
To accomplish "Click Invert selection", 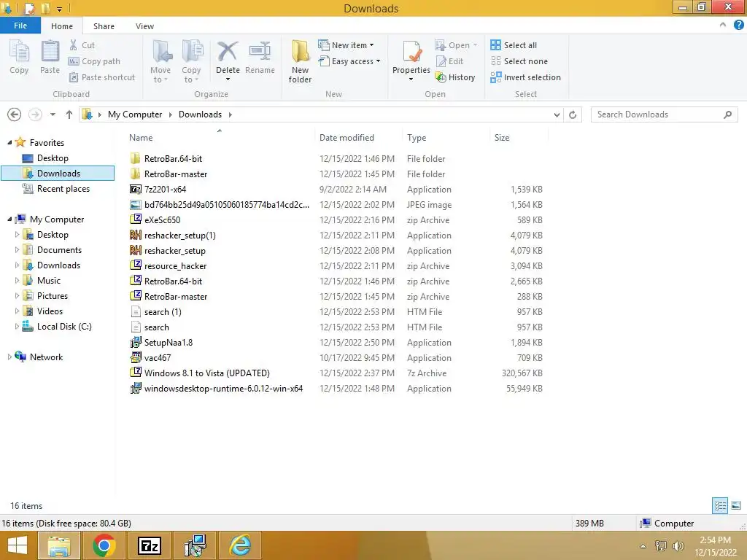I will pyautogui.click(x=525, y=77).
